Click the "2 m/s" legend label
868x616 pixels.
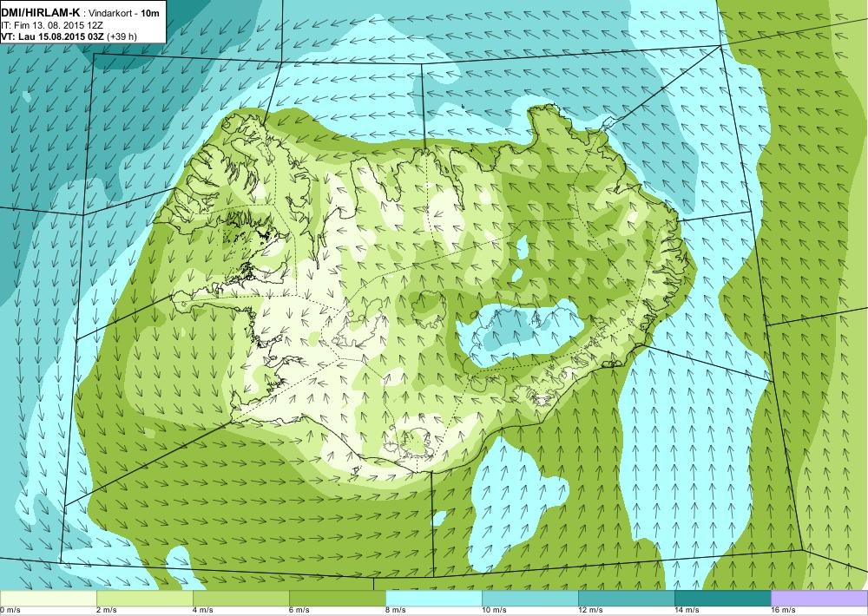coord(107,611)
